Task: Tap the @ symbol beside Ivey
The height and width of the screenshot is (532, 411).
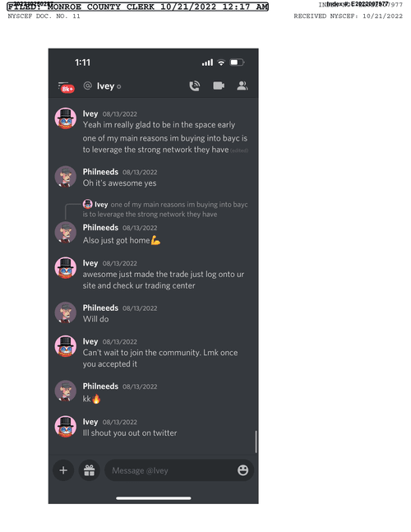Action: point(87,86)
